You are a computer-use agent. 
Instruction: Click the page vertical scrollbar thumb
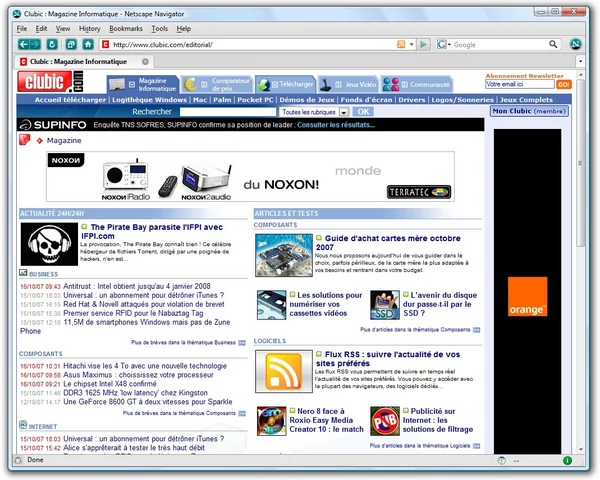point(580,163)
